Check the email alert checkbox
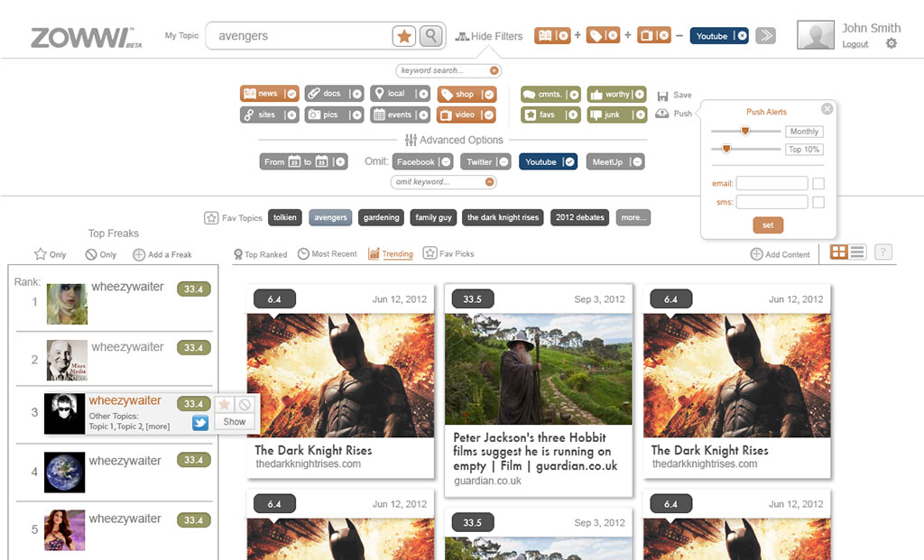 pos(818,184)
